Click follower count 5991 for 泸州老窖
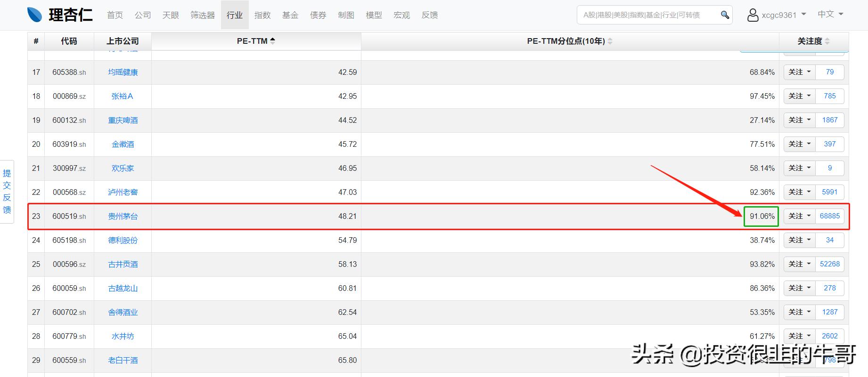This screenshot has height=377, width=868. (x=830, y=192)
